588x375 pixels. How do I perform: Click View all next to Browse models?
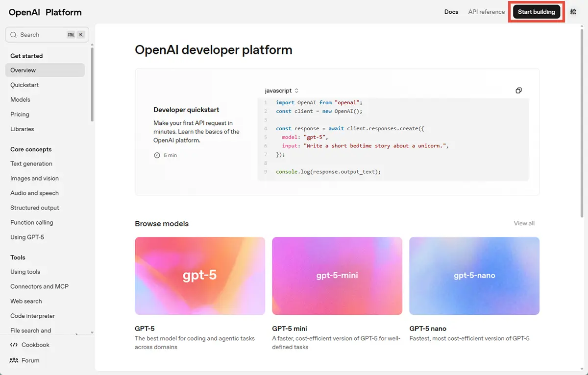pyautogui.click(x=524, y=223)
